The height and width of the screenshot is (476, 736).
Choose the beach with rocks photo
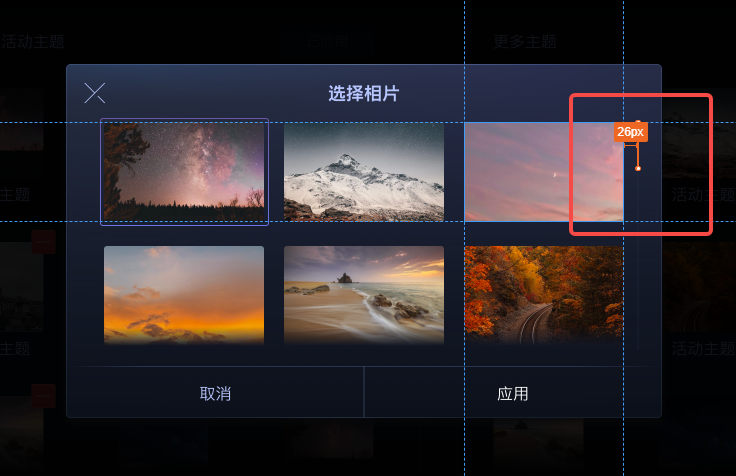click(x=364, y=295)
